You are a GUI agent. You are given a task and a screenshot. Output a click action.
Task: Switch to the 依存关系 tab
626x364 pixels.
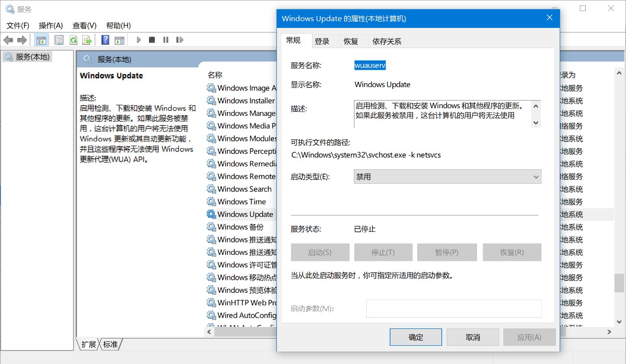pos(386,41)
